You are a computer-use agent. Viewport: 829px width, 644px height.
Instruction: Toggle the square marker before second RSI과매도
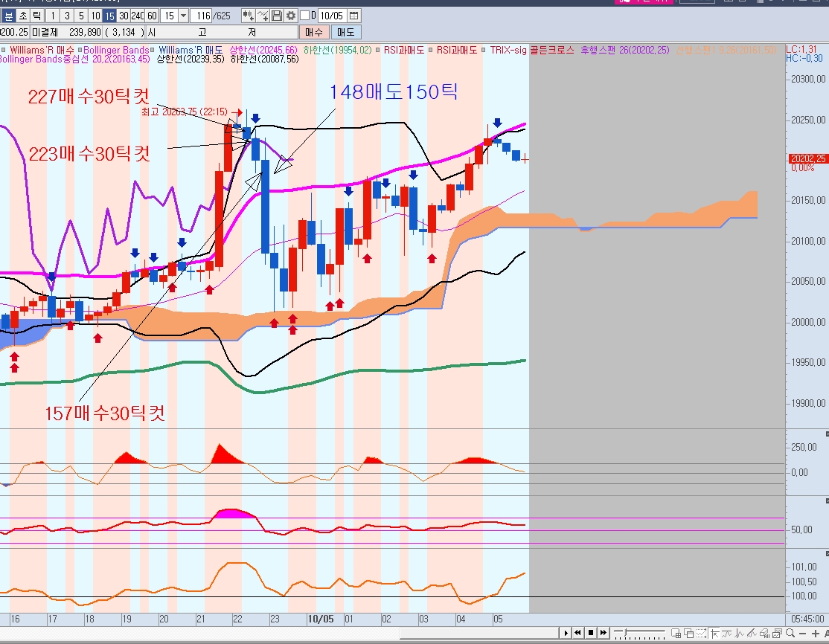tap(431, 50)
